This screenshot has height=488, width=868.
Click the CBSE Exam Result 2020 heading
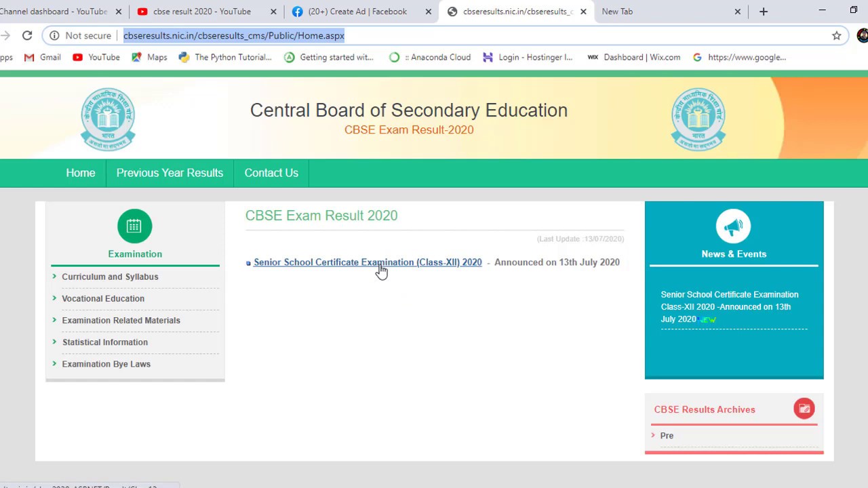pyautogui.click(x=321, y=216)
